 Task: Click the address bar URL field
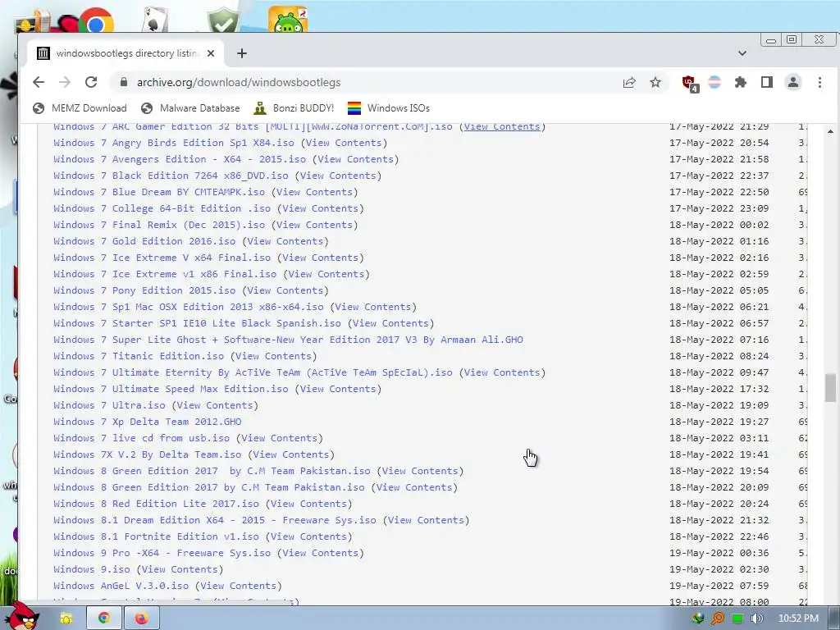(375, 83)
